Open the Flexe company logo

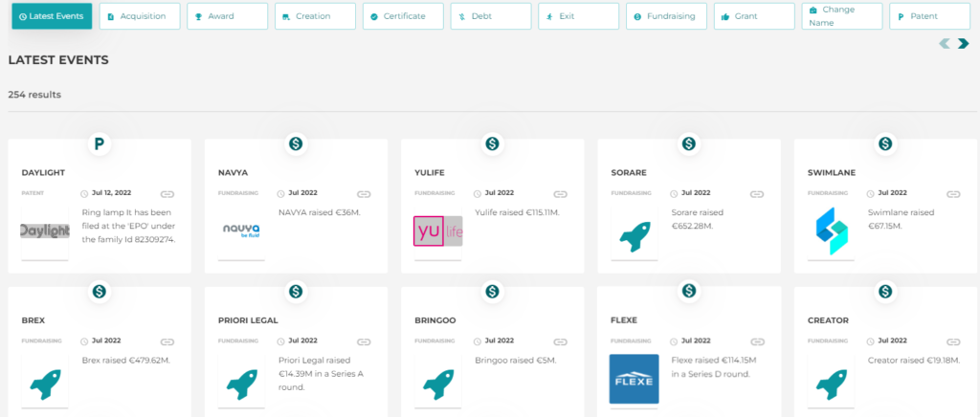(x=635, y=379)
